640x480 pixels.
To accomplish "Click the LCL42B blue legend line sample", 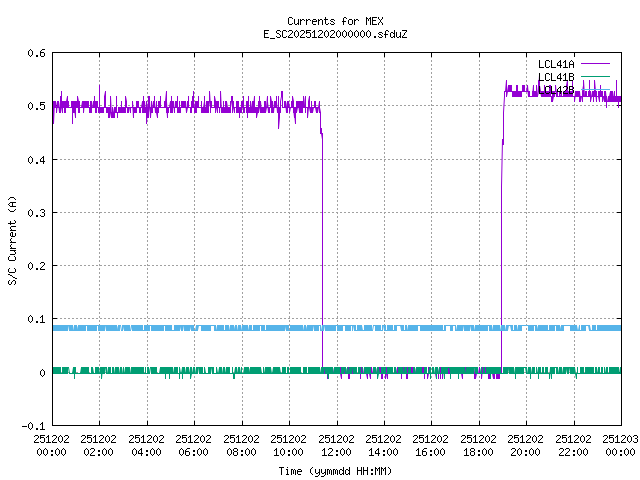I will pos(594,90).
